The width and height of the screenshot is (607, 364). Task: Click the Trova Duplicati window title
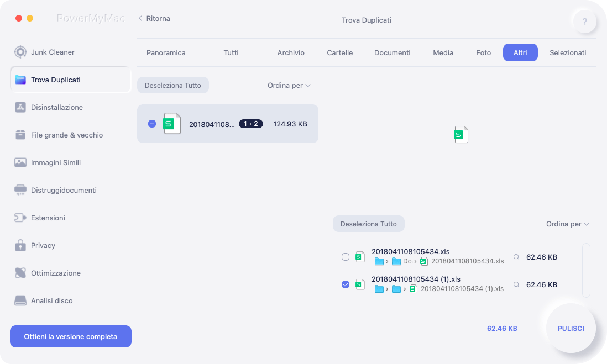[366, 20]
